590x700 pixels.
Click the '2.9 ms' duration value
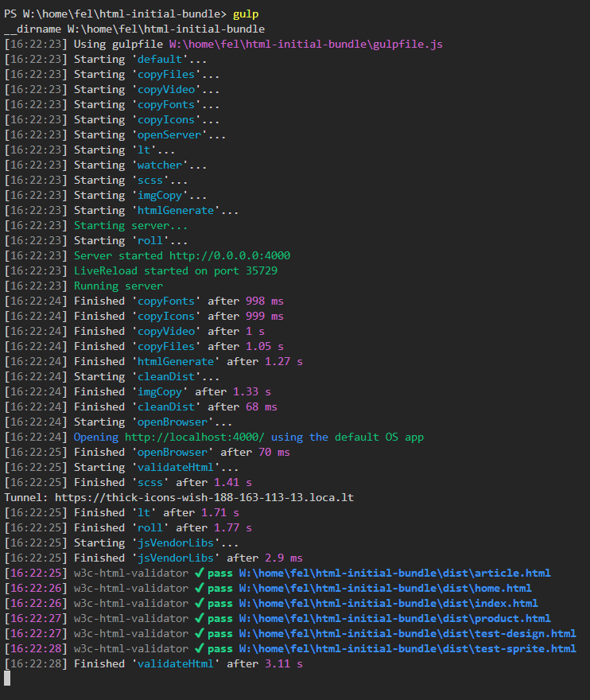(x=284, y=558)
